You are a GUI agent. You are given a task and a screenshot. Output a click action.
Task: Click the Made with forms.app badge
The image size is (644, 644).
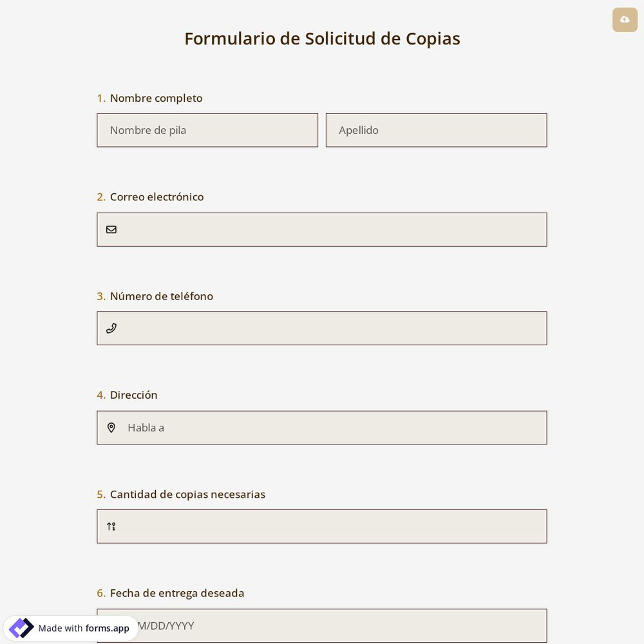[x=71, y=628]
